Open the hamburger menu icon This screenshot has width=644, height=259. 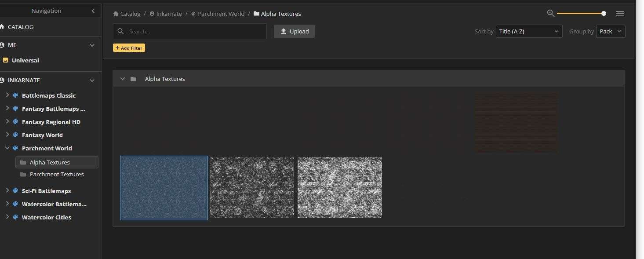(x=620, y=14)
